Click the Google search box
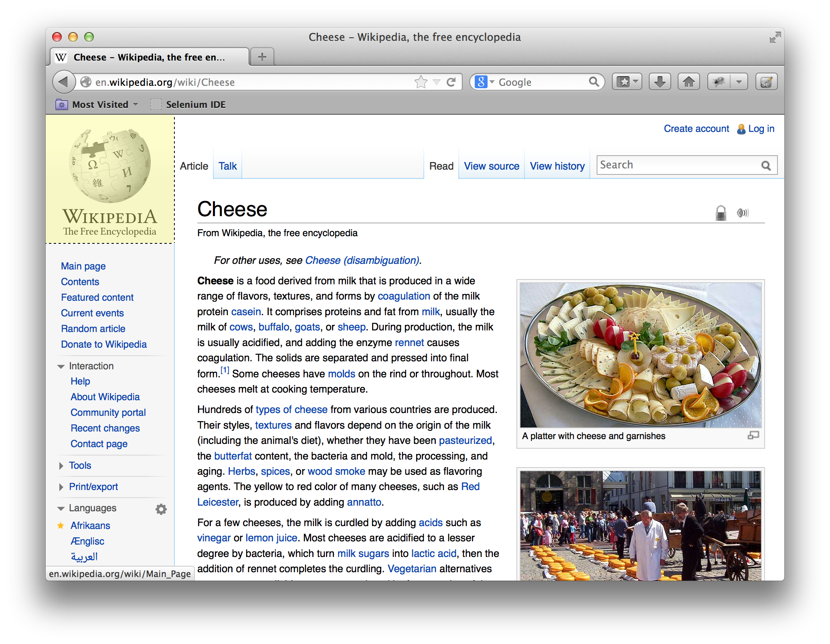 tap(542, 82)
